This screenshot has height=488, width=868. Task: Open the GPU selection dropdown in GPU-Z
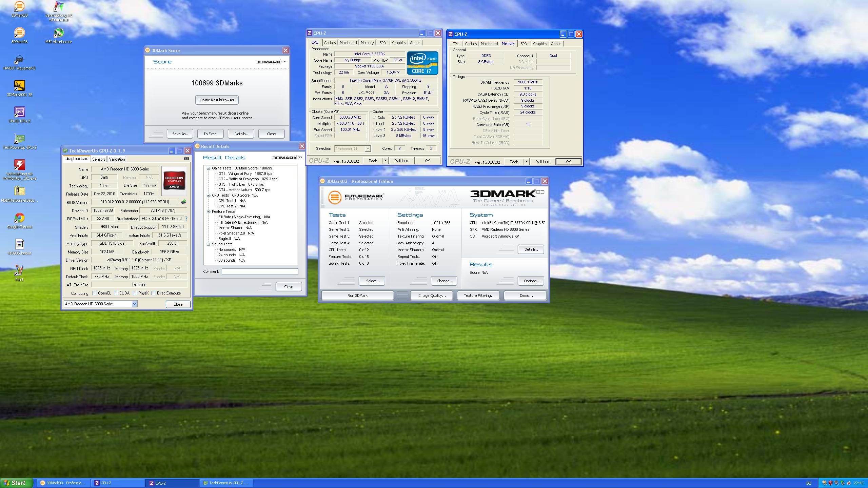(134, 304)
